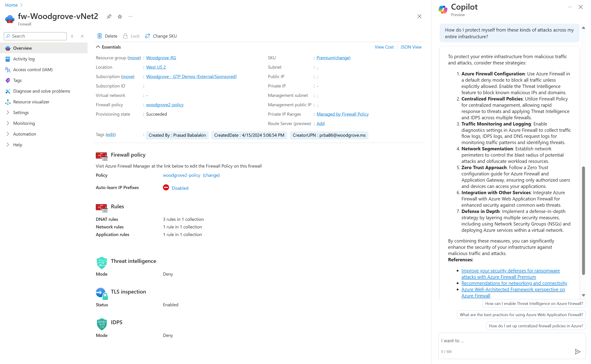591x364 pixels.
Task: Open Resource visualizer from sidebar
Action: (x=31, y=102)
